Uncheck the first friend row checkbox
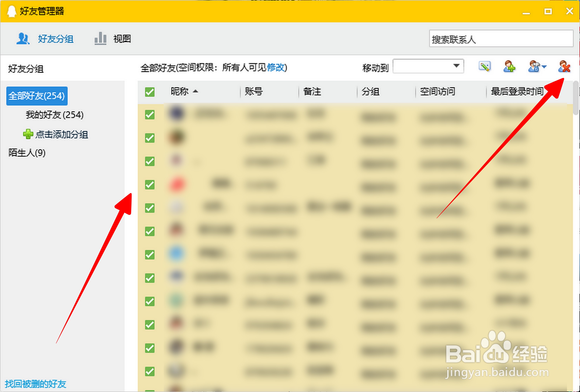 (x=150, y=114)
